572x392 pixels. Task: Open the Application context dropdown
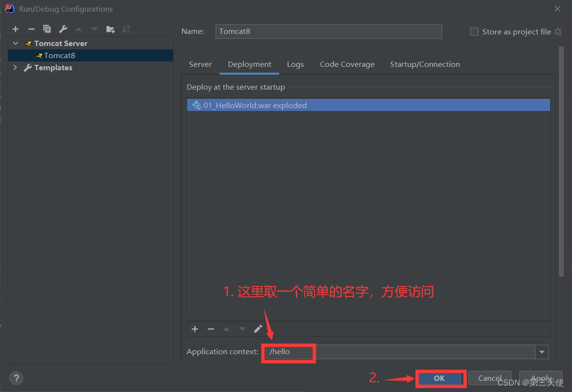pyautogui.click(x=541, y=352)
